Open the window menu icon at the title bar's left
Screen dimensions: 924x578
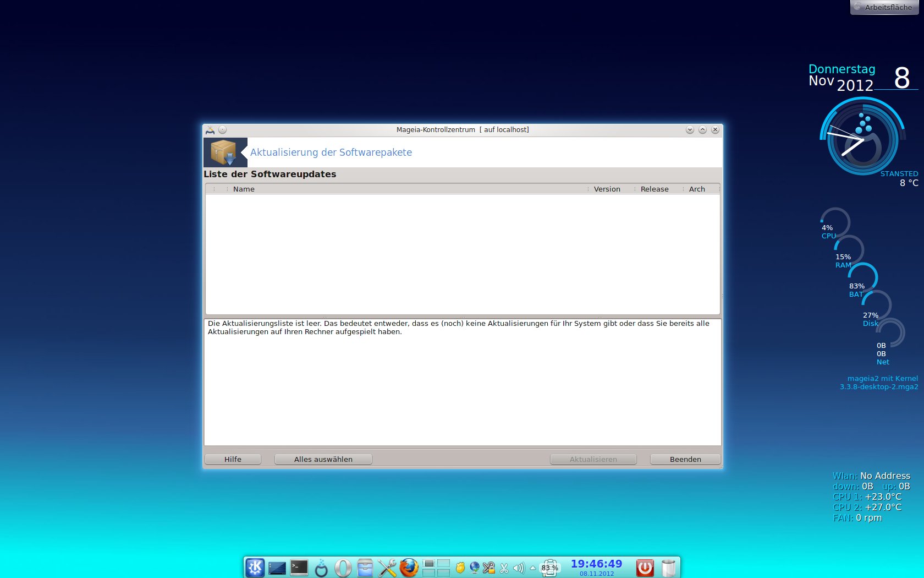[x=210, y=130]
